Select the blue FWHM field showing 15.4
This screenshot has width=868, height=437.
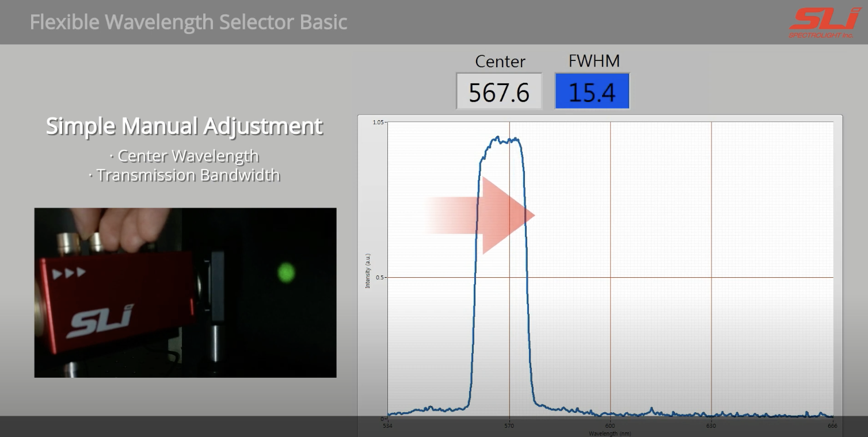(592, 91)
